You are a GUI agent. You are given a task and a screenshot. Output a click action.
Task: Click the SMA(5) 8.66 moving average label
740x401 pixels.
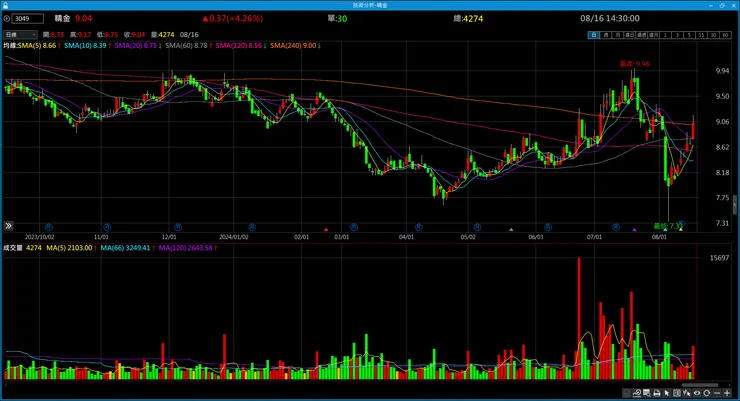click(38, 46)
